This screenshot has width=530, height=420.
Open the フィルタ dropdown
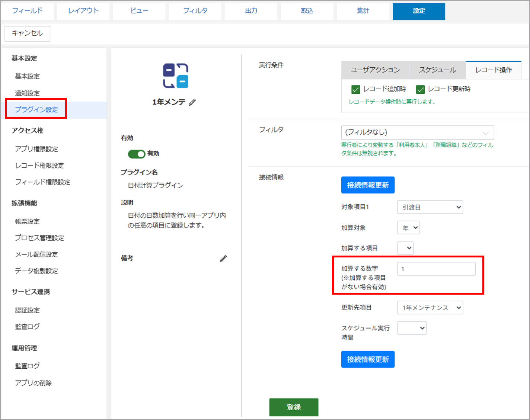tap(418, 132)
